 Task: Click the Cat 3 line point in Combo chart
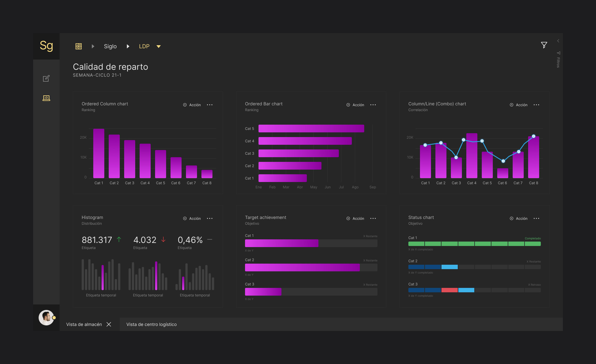(456, 157)
